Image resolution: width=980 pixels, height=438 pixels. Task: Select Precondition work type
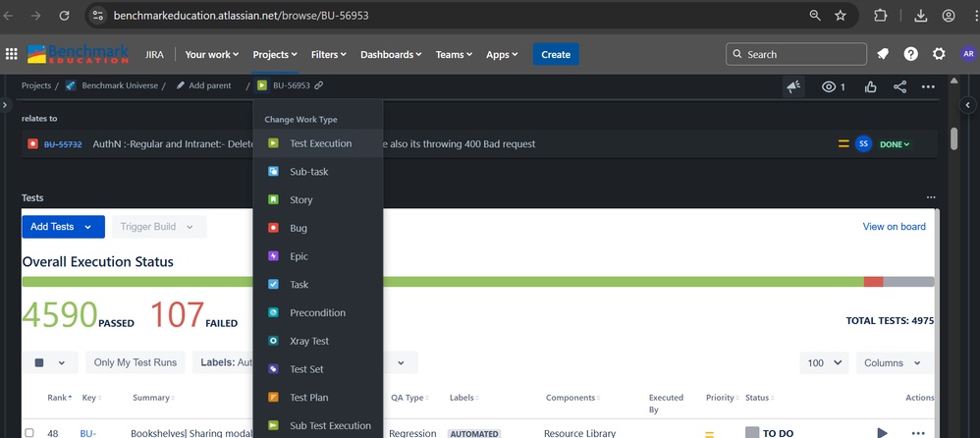click(318, 312)
